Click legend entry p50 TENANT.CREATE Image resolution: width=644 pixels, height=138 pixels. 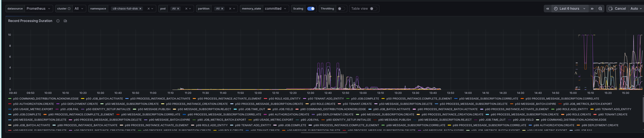(357, 104)
